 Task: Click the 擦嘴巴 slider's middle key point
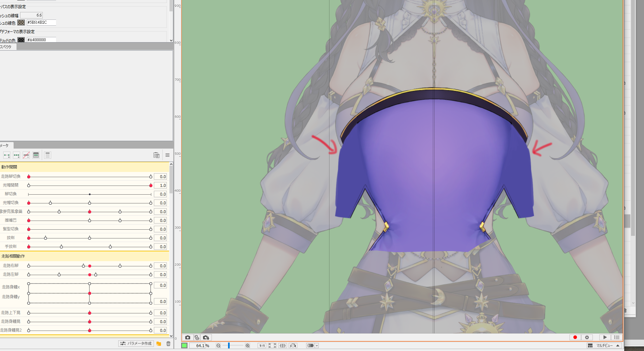pyautogui.click(x=90, y=220)
